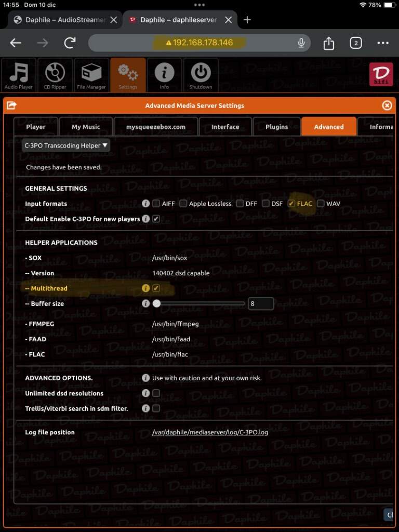Open the File Manager section

coord(91,75)
